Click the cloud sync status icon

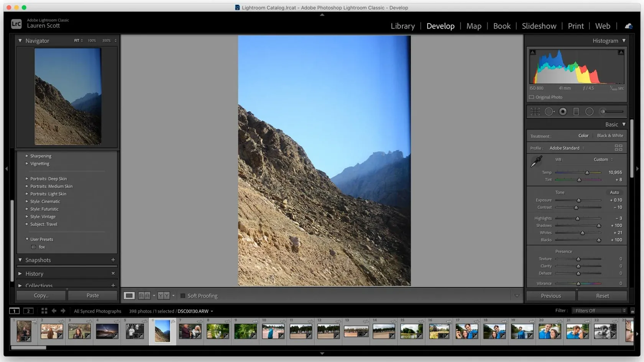(629, 26)
